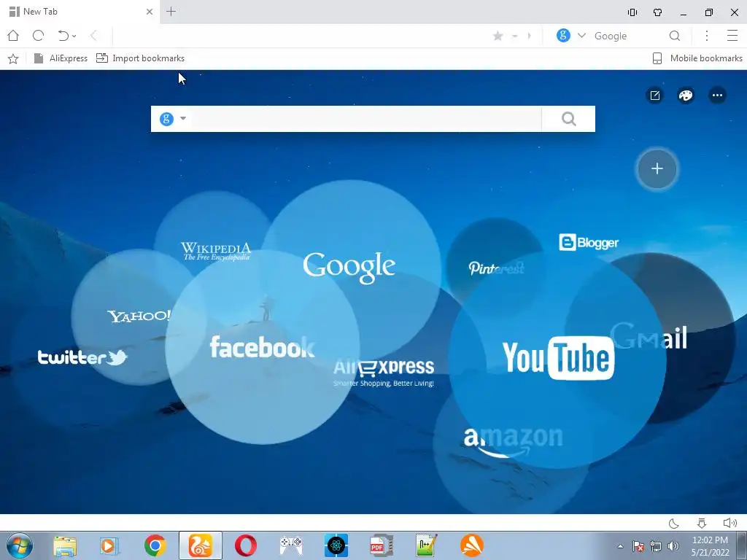Toggle night mode moon icon
Image resolution: width=747 pixels, height=560 pixels.
673,524
